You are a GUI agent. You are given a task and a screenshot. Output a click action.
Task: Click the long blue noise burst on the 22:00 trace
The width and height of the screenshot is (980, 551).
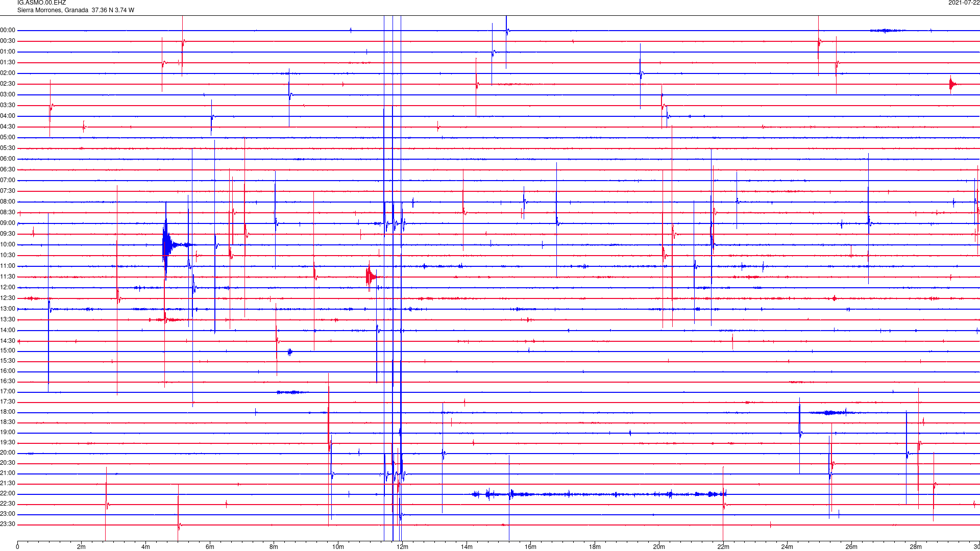click(x=599, y=494)
